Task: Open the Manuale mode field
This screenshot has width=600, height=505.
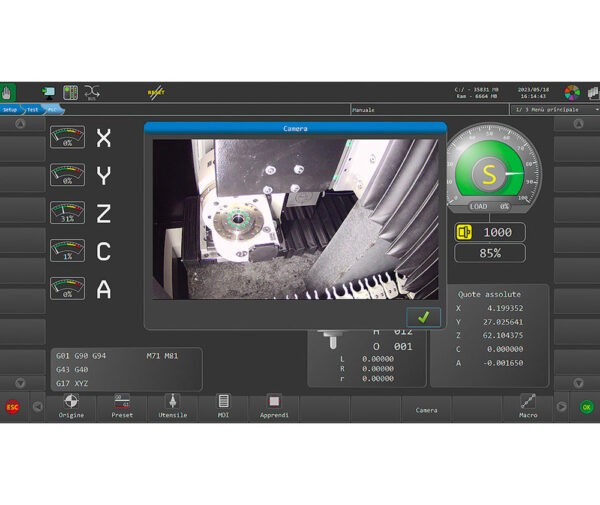Action: pyautogui.click(x=428, y=109)
